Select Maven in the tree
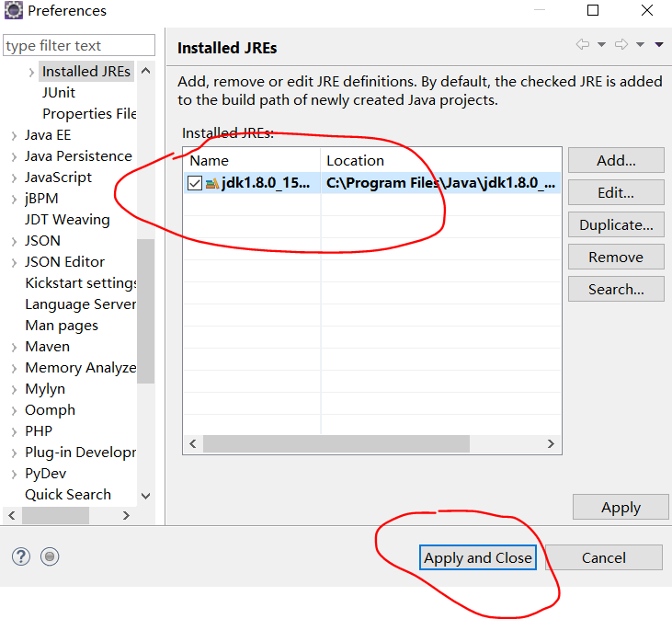 point(48,347)
